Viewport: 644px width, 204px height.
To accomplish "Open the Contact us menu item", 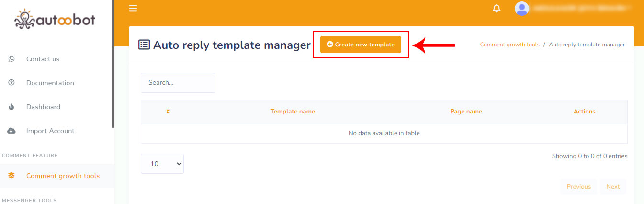I will 43,59.
